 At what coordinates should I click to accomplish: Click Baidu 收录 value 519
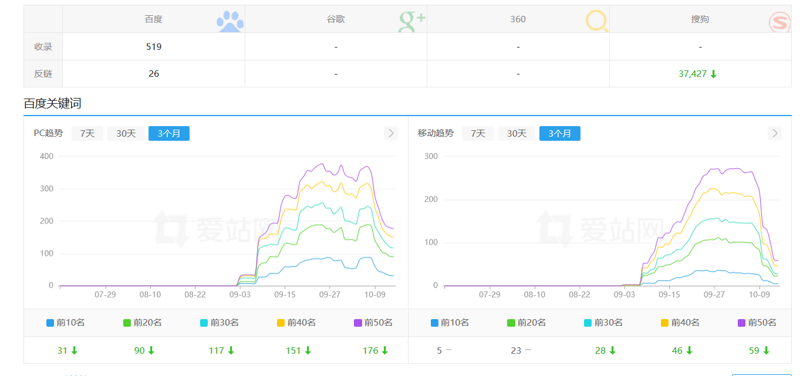[154, 47]
